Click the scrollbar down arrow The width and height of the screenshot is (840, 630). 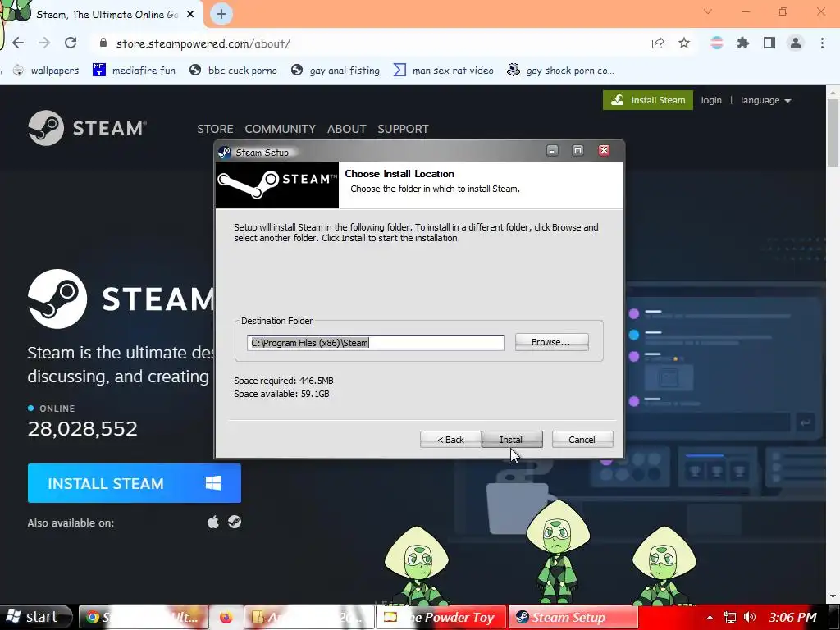[x=833, y=596]
